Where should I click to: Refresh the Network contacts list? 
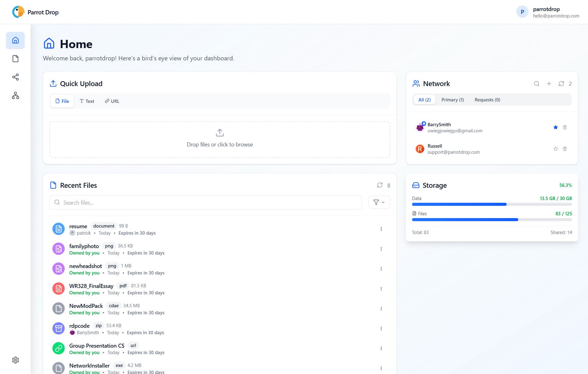click(x=561, y=84)
